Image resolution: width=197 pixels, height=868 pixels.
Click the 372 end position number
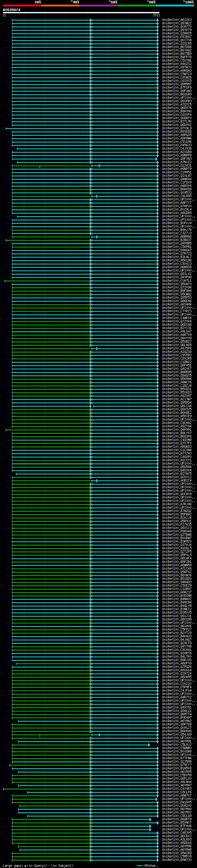click(x=155, y=15)
